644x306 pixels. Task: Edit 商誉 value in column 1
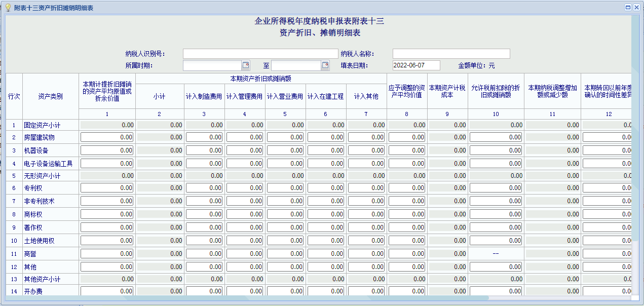(x=107, y=254)
